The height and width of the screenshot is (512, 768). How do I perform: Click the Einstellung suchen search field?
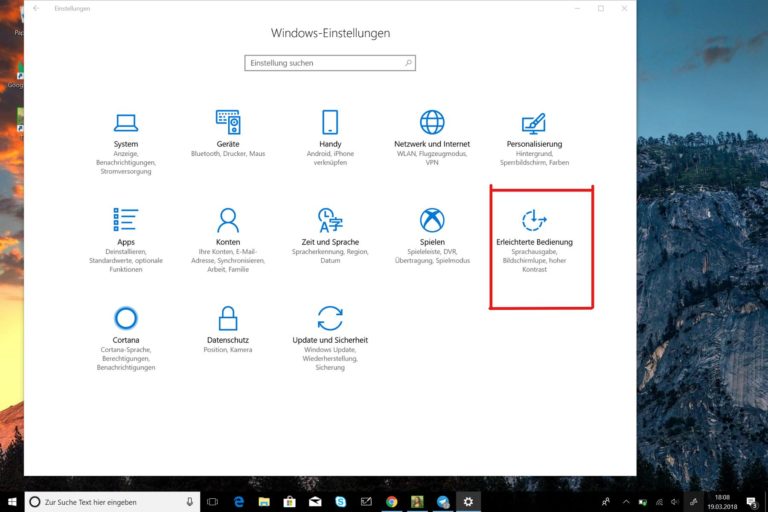tap(330, 63)
